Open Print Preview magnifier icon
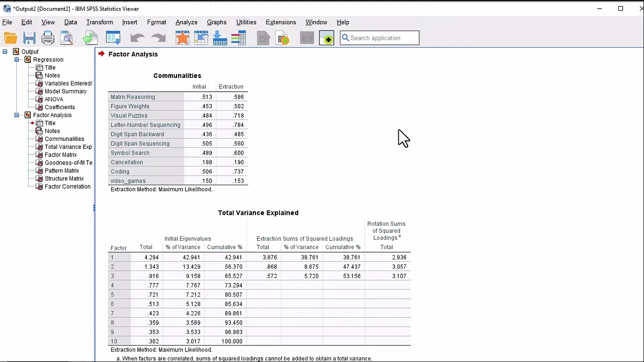Viewport: 644px width, 362px height. 66,38
